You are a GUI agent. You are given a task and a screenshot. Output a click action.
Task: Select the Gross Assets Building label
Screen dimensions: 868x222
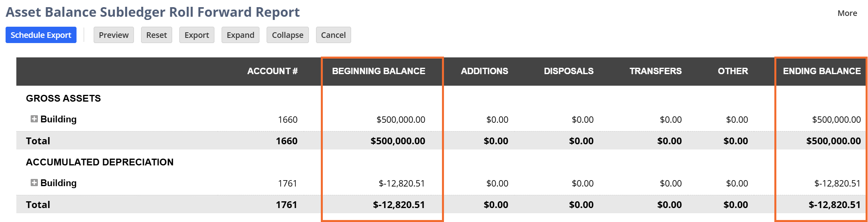click(59, 119)
